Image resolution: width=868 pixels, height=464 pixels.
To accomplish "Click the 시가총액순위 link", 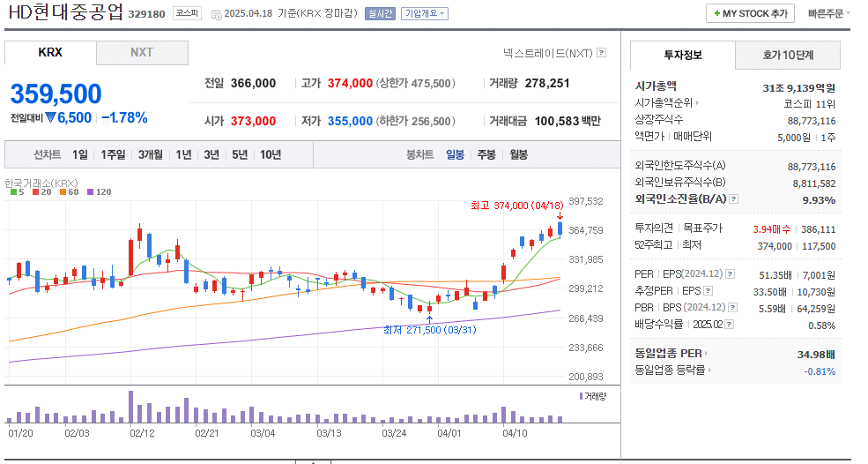I will [664, 102].
